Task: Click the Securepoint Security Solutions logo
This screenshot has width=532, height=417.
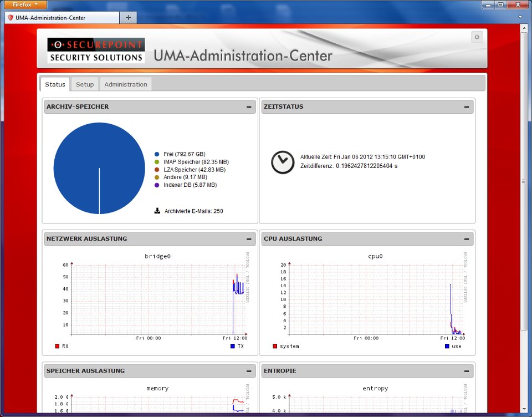Action: click(x=96, y=50)
